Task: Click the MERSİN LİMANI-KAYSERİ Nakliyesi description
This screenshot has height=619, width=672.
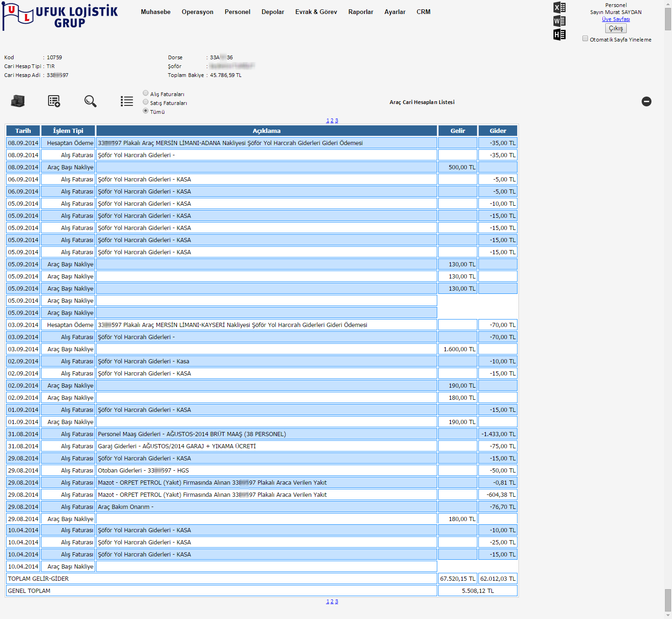Action: (x=266, y=325)
